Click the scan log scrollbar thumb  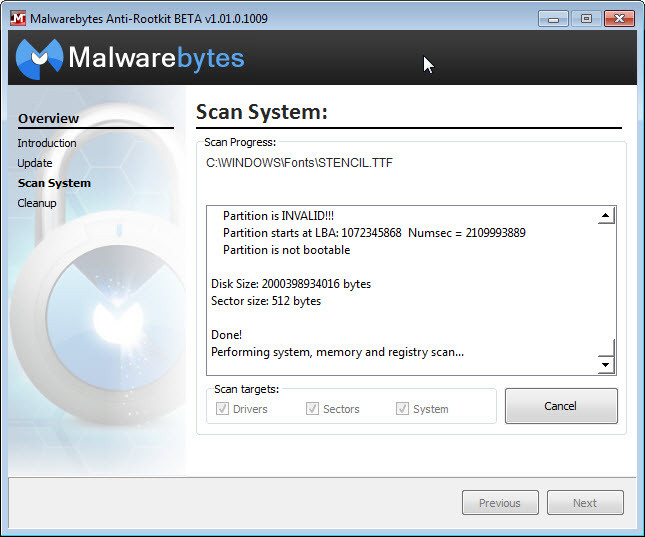606,348
